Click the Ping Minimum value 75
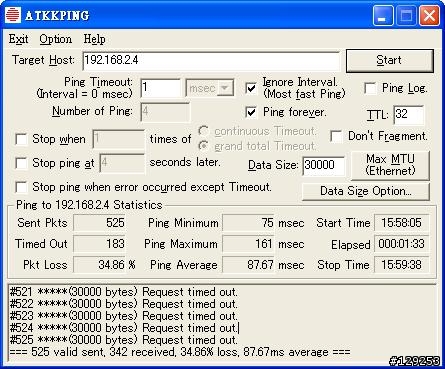445x369 pixels. point(248,223)
